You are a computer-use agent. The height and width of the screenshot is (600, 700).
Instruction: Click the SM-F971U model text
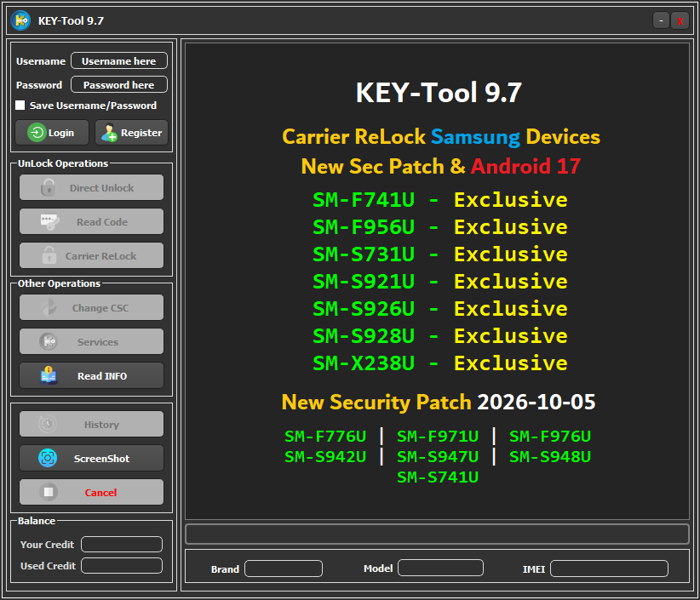click(438, 436)
